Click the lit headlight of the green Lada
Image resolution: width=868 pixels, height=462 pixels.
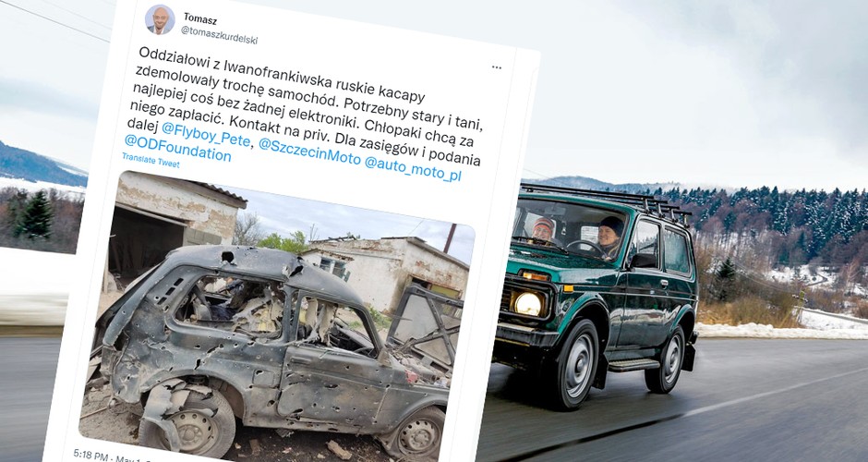click(x=527, y=303)
